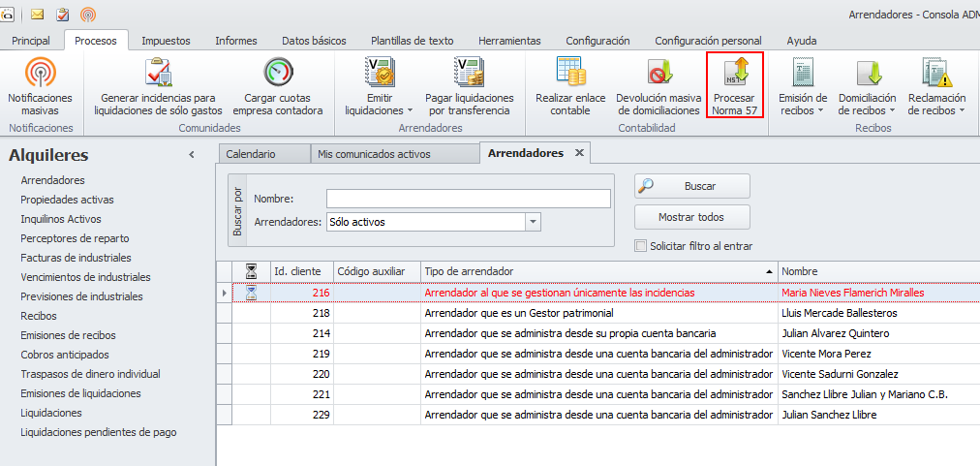980x466 pixels.
Task: Switch to Calendario document tab
Action: point(264,154)
